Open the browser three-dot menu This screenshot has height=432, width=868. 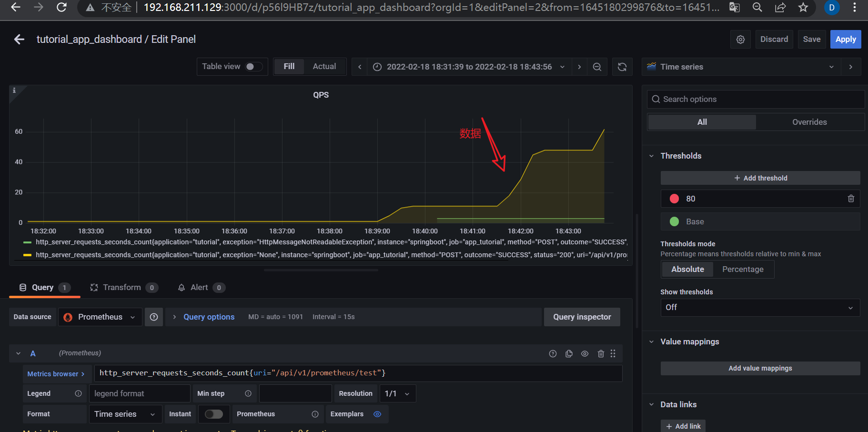[x=855, y=7]
